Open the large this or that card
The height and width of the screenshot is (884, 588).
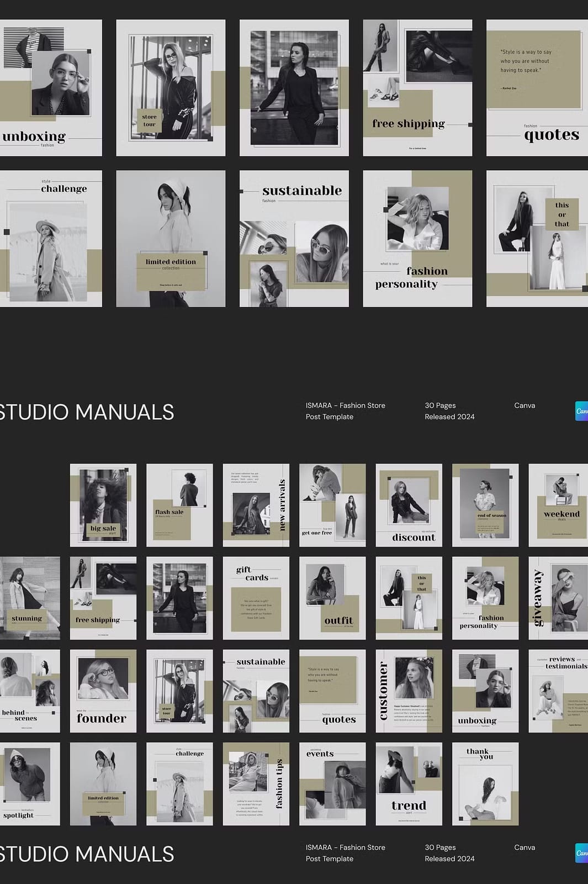(x=537, y=238)
